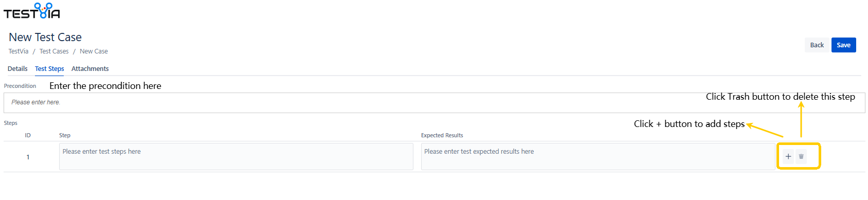Click the Step column header
This screenshot has width=868, height=200.
pyautogui.click(x=65, y=136)
